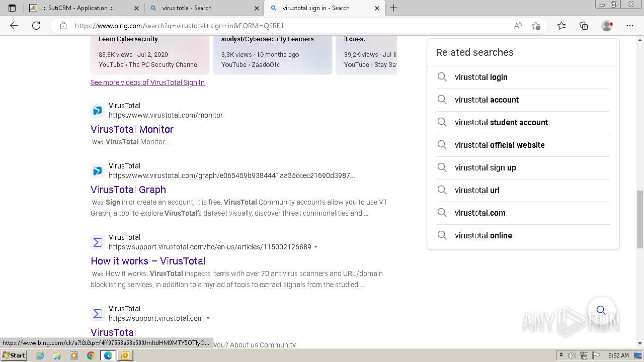Image resolution: width=644 pixels, height=362 pixels.
Task: Open the Windows Start menu
Action: pos(14,355)
